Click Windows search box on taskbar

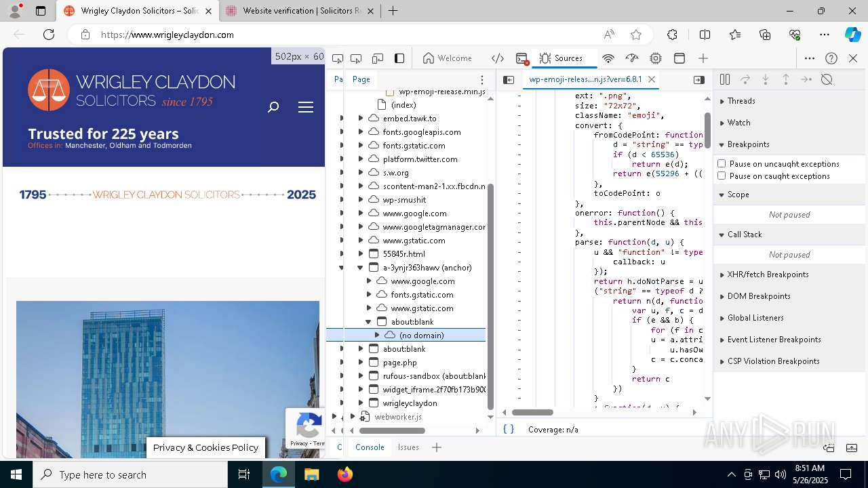coord(130,474)
